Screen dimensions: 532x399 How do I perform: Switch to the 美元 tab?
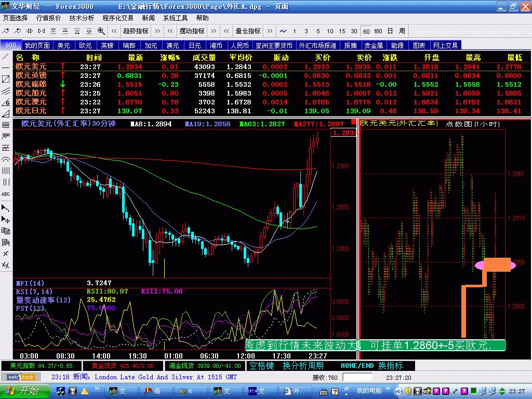pyautogui.click(x=63, y=46)
